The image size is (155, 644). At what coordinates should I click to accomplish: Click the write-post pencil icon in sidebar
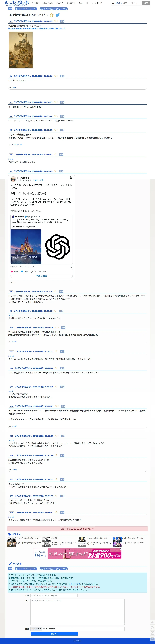(152, 633)
